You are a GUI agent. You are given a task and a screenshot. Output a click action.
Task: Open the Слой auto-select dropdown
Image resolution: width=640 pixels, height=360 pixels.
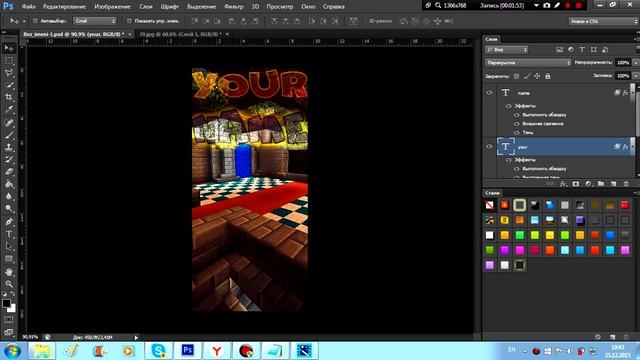tap(95, 21)
